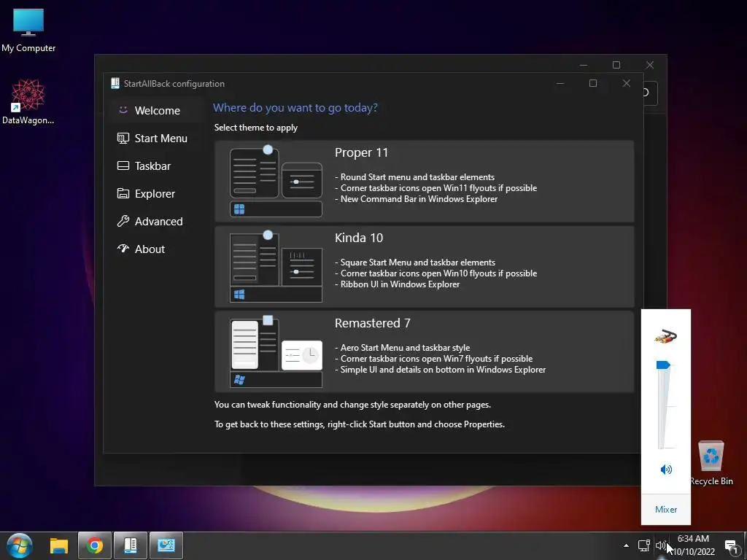Viewport: 747px width, 560px height.
Task: Open the Windows Start orb
Action: [20, 545]
